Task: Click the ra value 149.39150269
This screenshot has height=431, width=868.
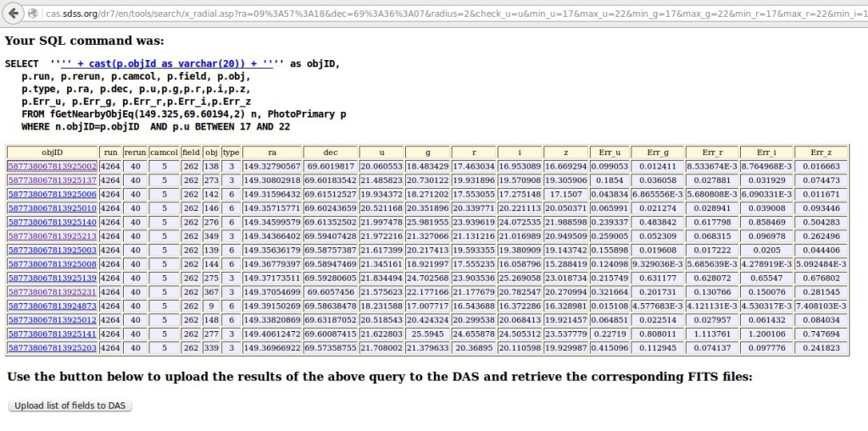Action: [x=272, y=306]
